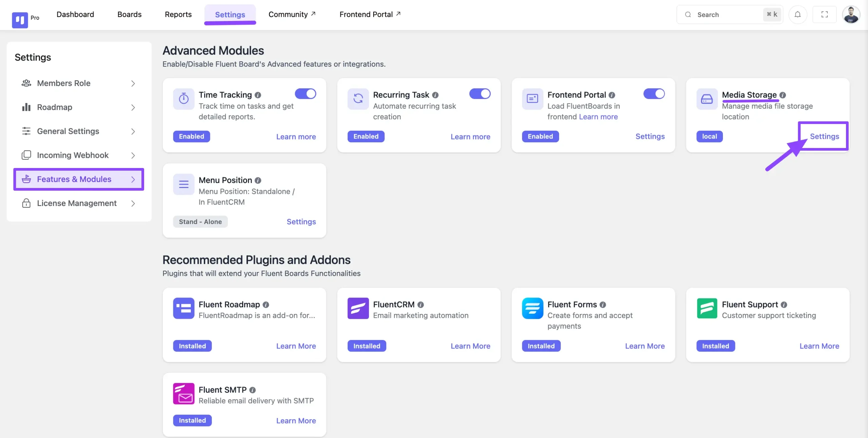Click the Fluent SMTP plugin icon

(x=183, y=394)
